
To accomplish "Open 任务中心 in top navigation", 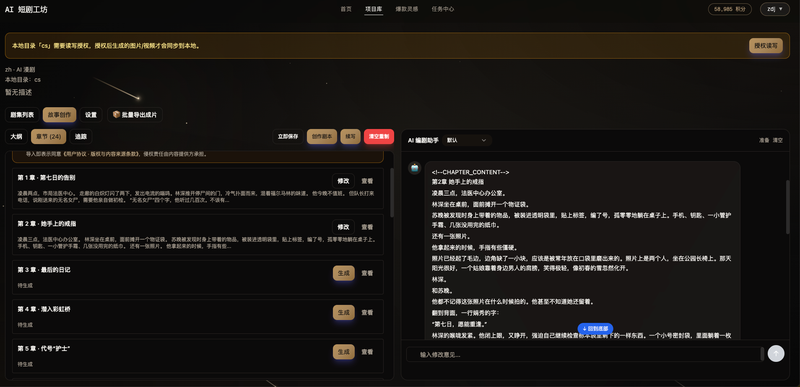I will tap(442, 9).
